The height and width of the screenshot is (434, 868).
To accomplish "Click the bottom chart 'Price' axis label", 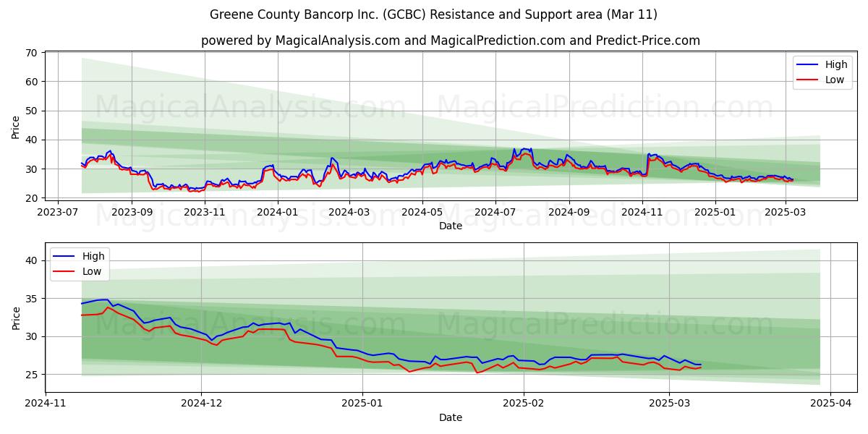I will [16, 317].
